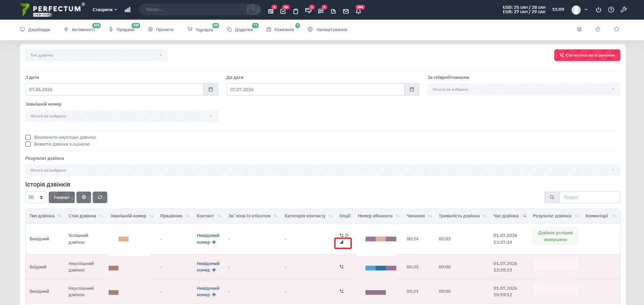Open calendar picker for 'З дати' field
The height and width of the screenshot is (305, 644).
tap(210, 89)
